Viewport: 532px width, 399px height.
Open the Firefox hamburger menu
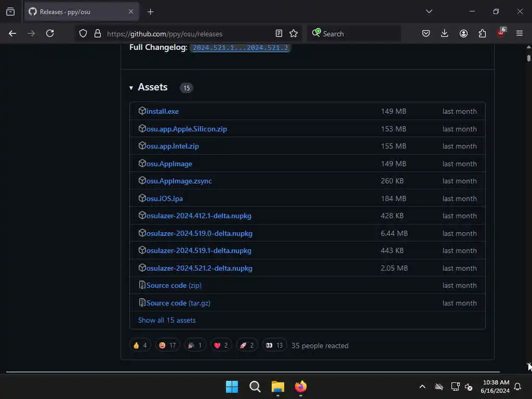(520, 34)
